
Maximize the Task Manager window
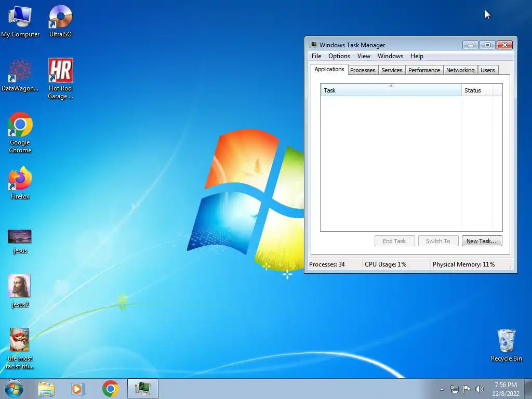tap(487, 45)
